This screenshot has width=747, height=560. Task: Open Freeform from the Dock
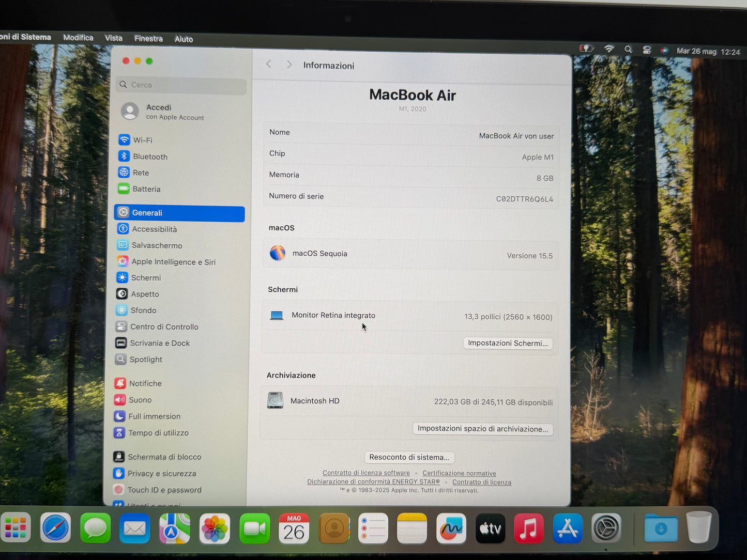point(451,528)
